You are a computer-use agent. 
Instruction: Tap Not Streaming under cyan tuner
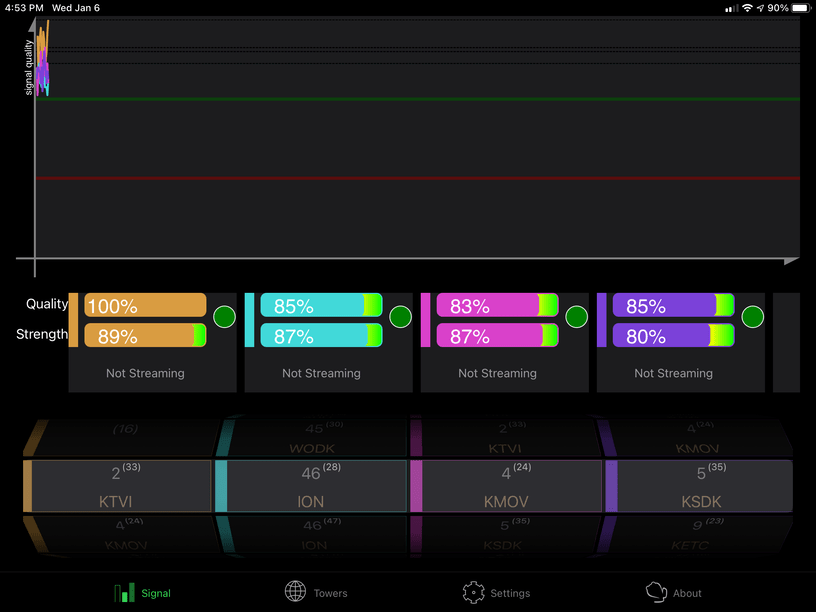[321, 373]
